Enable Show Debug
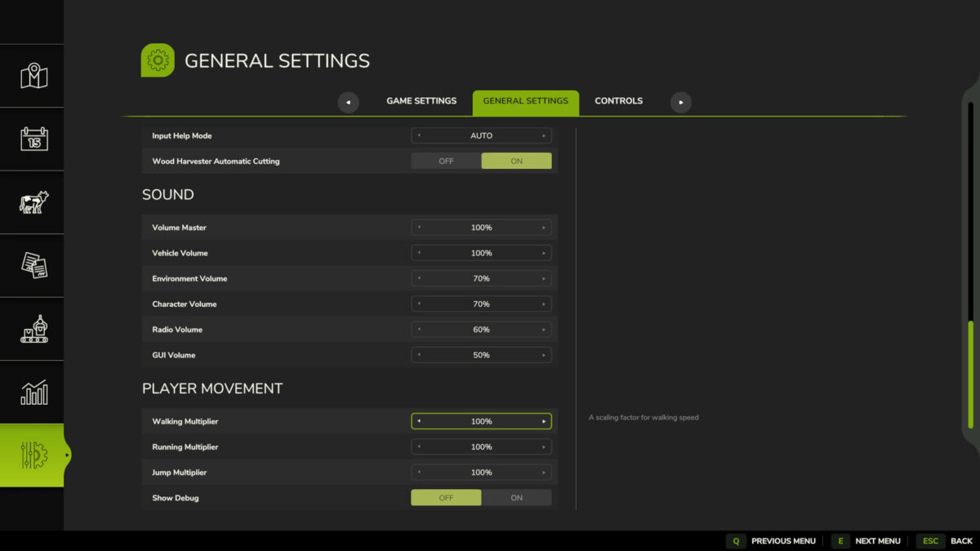980x551 pixels. pos(516,497)
